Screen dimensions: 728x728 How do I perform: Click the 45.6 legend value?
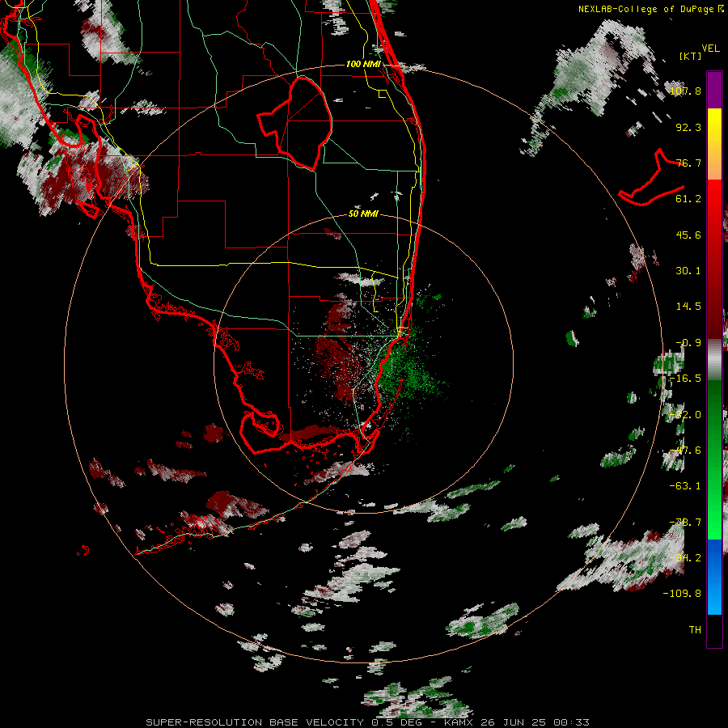[688, 235]
